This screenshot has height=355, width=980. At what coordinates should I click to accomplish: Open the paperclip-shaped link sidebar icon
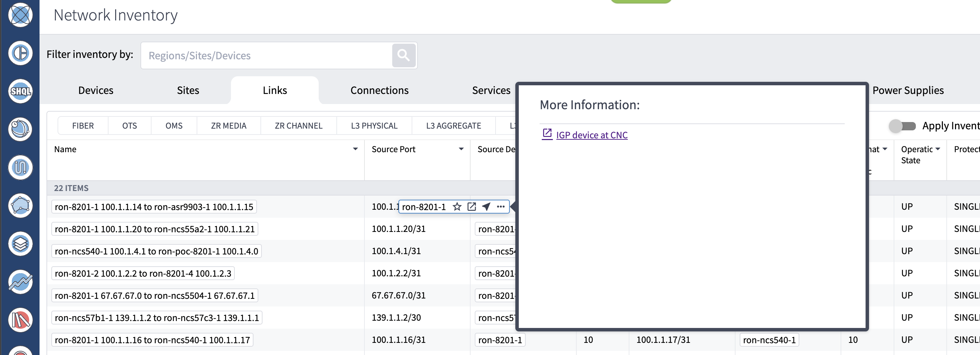pyautogui.click(x=20, y=167)
